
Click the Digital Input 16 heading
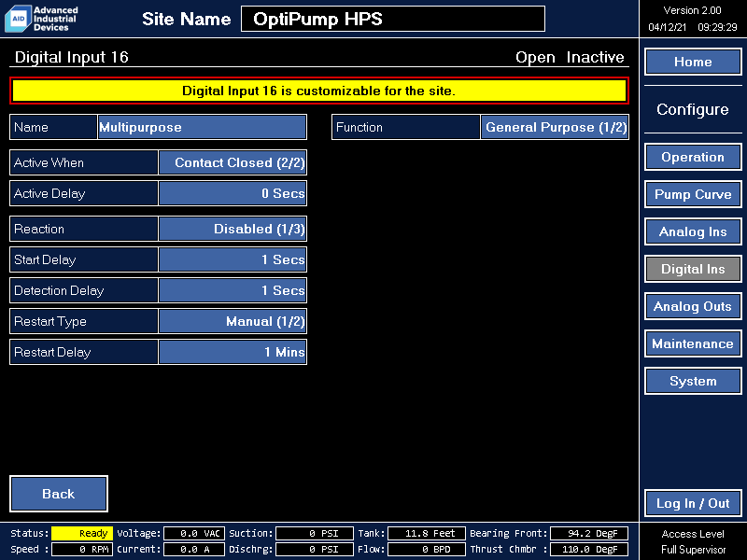click(72, 57)
